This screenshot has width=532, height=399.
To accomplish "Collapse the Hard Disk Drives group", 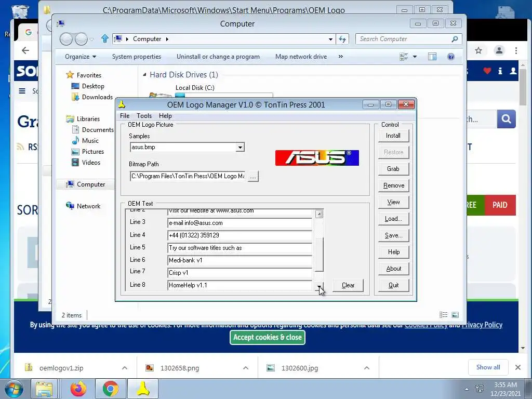I will tap(144, 75).
